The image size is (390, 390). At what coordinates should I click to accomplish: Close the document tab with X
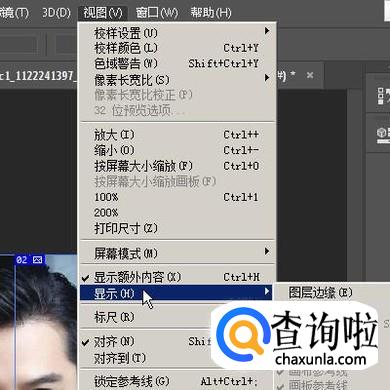pos(310,75)
